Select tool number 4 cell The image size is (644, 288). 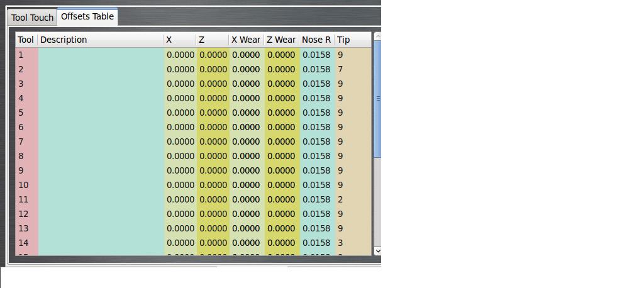pos(26,98)
